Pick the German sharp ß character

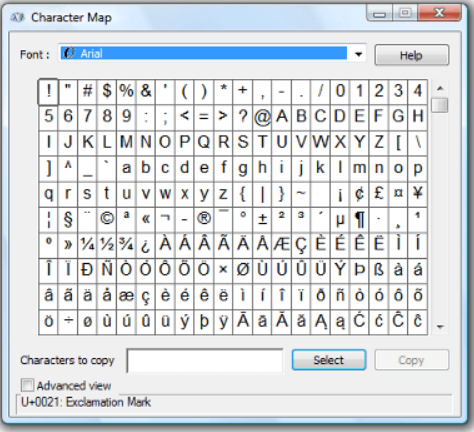click(x=379, y=270)
